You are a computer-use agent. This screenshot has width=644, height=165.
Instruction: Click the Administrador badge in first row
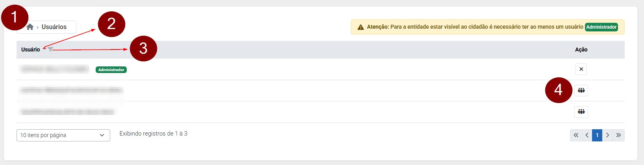(x=111, y=70)
